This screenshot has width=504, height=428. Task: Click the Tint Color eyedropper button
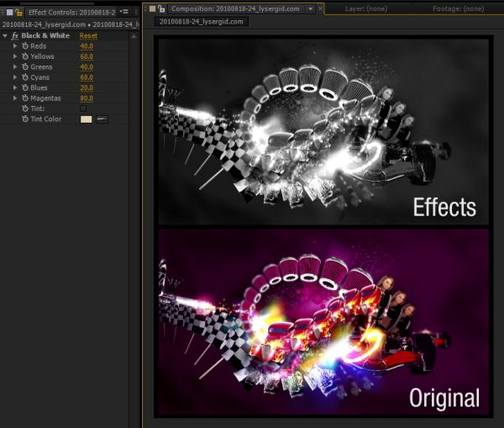102,119
